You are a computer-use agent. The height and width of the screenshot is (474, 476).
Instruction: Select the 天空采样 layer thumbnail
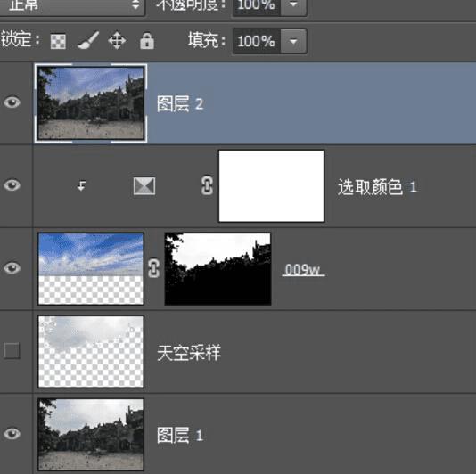(x=91, y=351)
